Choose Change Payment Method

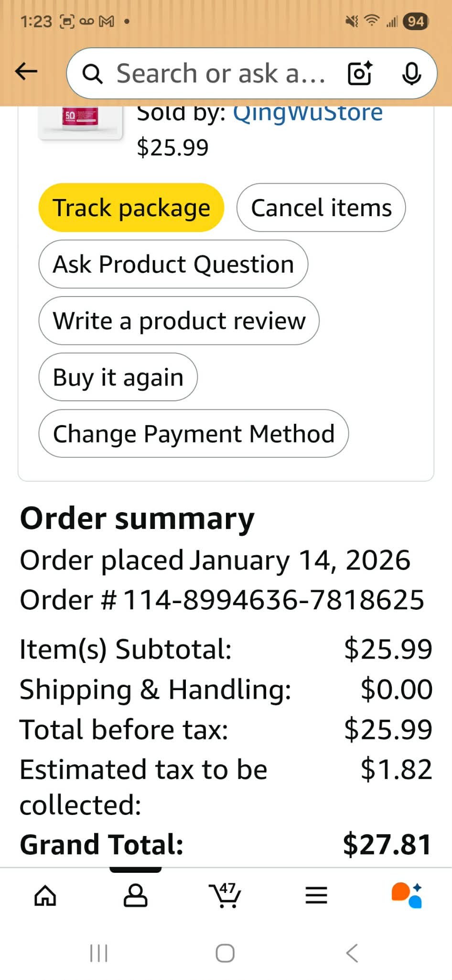(194, 433)
